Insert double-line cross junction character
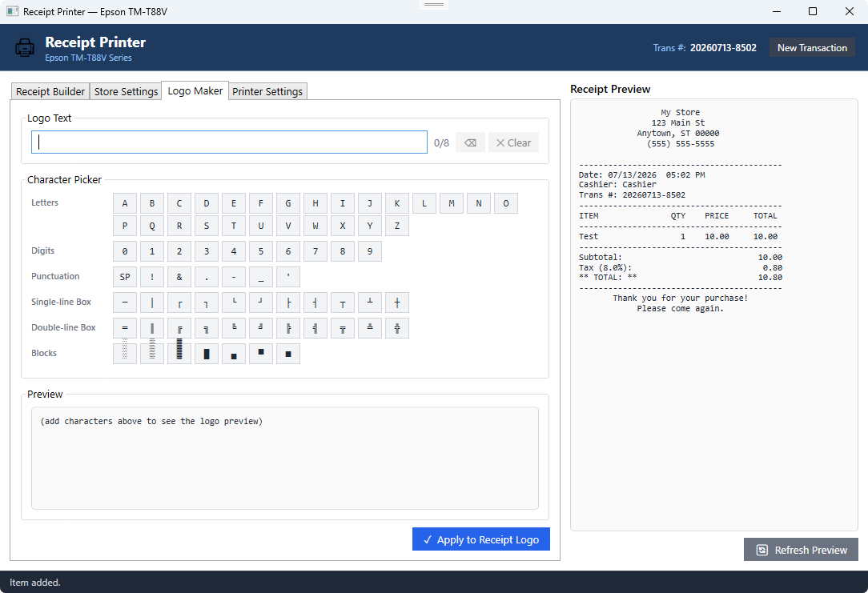 pyautogui.click(x=397, y=328)
